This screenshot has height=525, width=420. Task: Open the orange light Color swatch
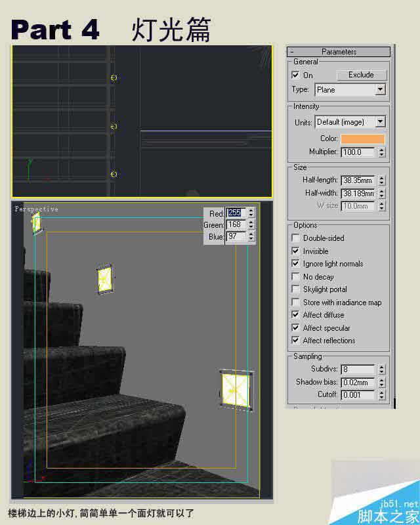coord(363,138)
